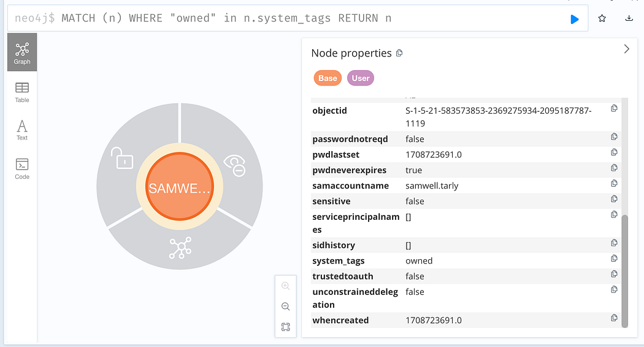Click the User label badge
644x347 pixels.
click(361, 78)
